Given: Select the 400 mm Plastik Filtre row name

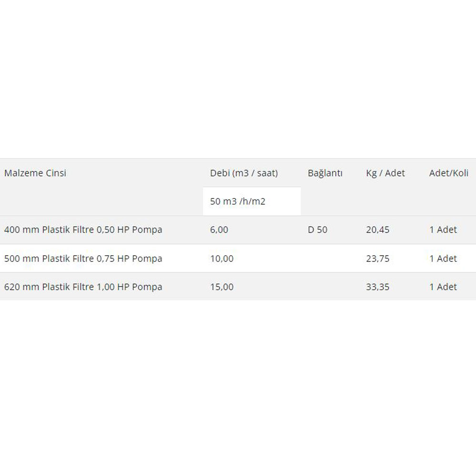Looking at the screenshot, I should (83, 230).
